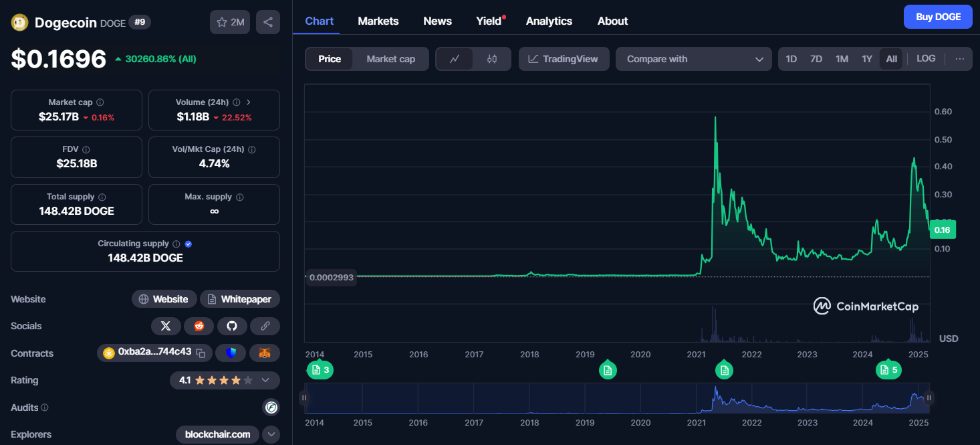This screenshot has height=445, width=980.
Task: Open the TradingView chart button
Action: point(564,59)
